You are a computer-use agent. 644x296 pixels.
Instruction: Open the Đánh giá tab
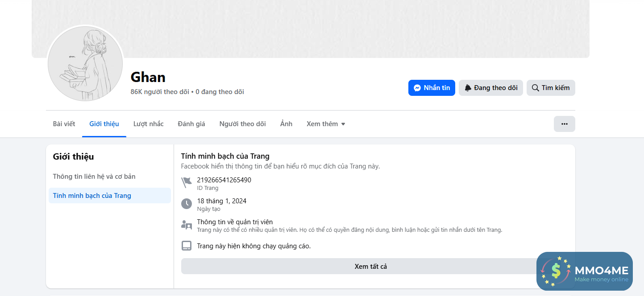tap(191, 124)
